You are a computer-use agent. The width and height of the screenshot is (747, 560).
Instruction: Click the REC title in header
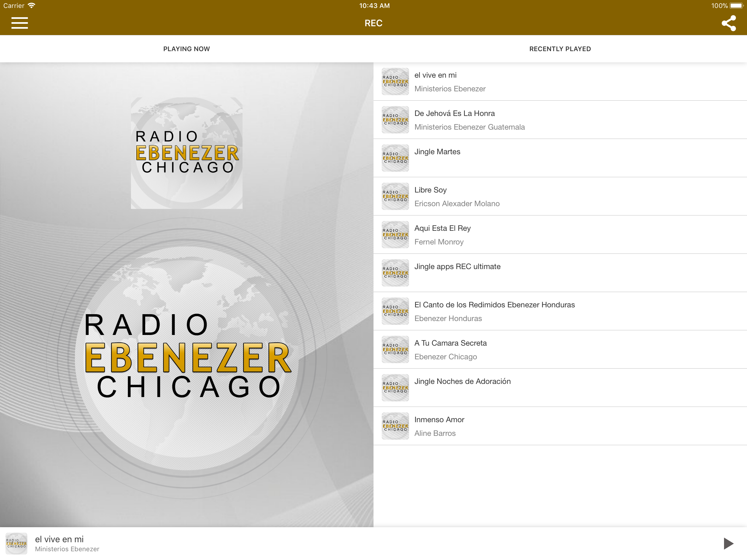[373, 23]
